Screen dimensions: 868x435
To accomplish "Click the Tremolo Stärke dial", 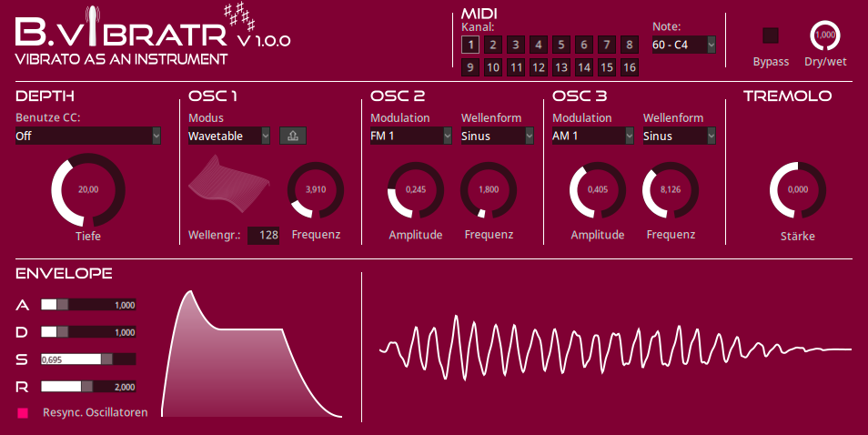I will click(798, 190).
